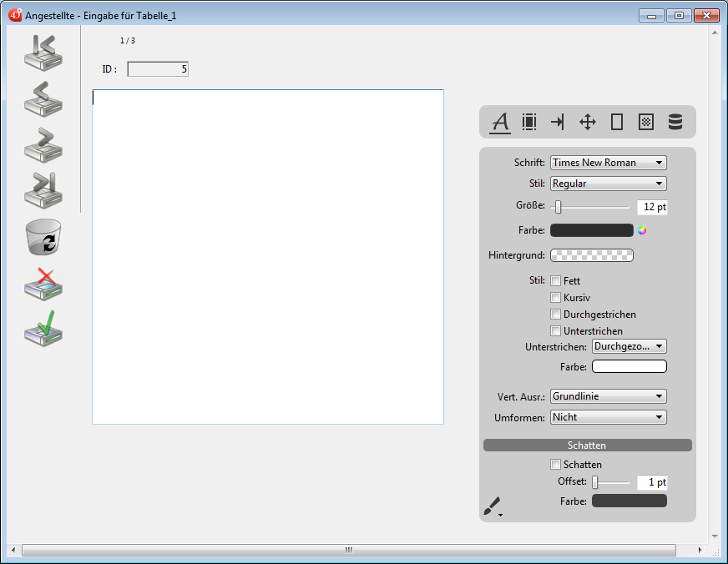Click the Größe font size slider
The width and height of the screenshot is (728, 564).
(x=593, y=207)
